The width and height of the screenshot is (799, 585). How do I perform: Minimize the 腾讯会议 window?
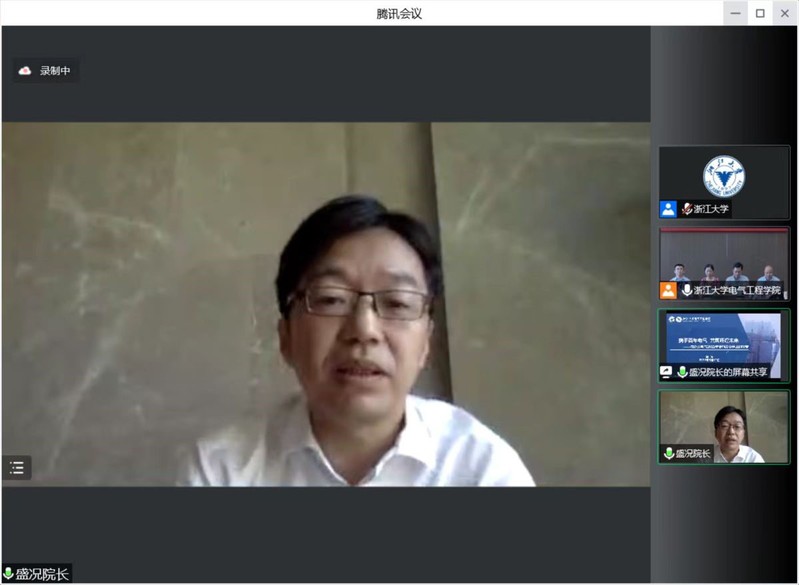(x=735, y=13)
